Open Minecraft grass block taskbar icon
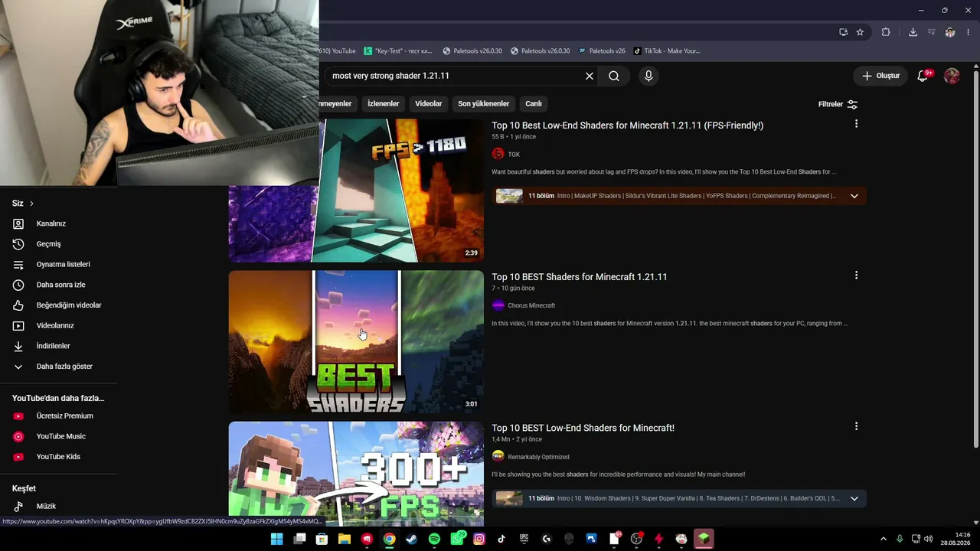Screen dimensions: 980x551 click(x=704, y=539)
